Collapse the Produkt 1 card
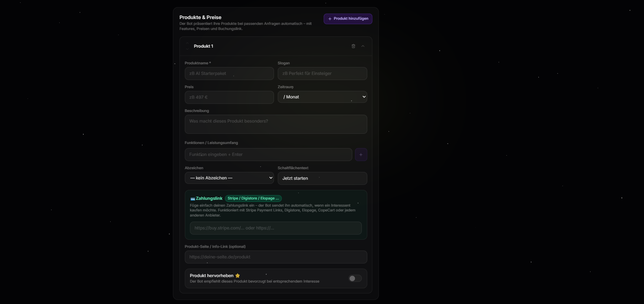This screenshot has width=644, height=304. (x=363, y=46)
